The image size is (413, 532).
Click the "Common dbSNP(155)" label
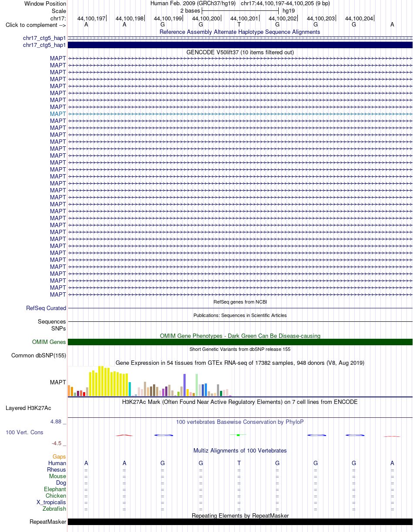pyautogui.click(x=39, y=356)
